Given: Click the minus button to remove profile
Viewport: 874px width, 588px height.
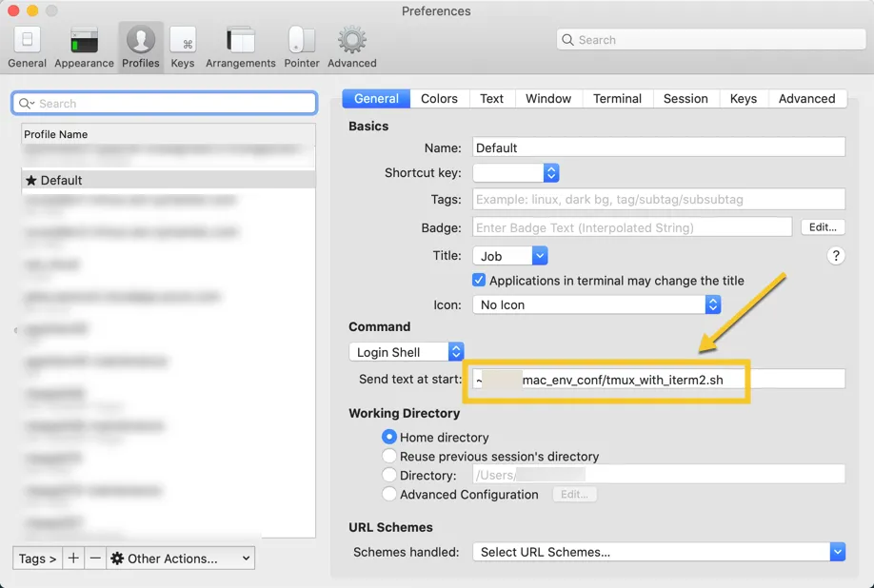Looking at the screenshot, I should (94, 559).
